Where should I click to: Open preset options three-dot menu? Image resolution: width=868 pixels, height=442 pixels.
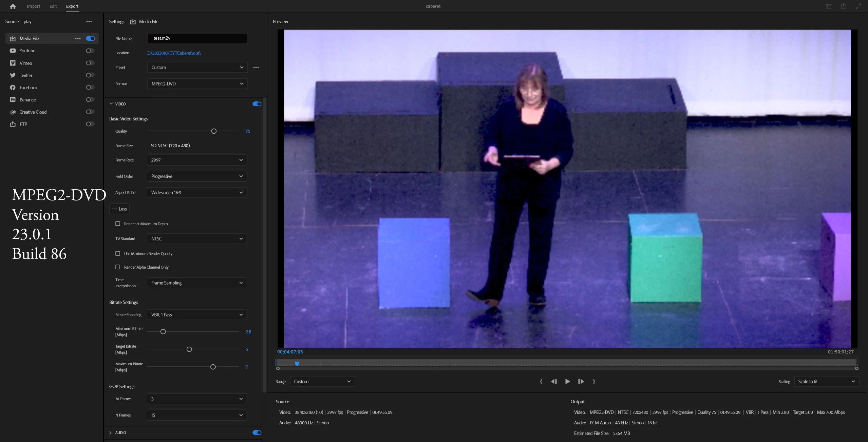(256, 68)
